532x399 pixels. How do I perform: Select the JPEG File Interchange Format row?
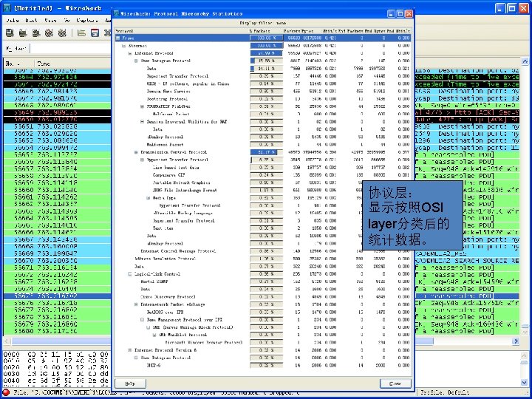click(263, 190)
